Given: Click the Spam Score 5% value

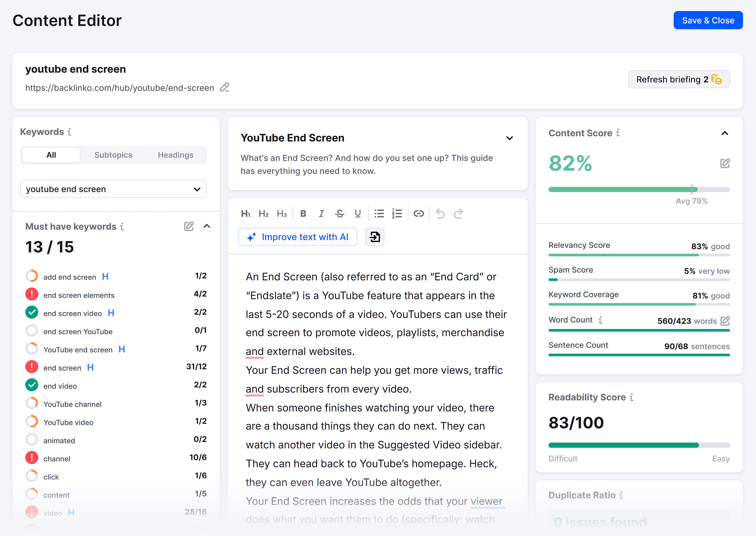Looking at the screenshot, I should click(689, 271).
